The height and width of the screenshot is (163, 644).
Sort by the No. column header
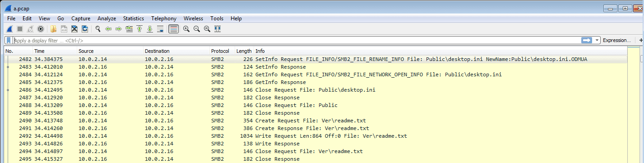(18, 51)
